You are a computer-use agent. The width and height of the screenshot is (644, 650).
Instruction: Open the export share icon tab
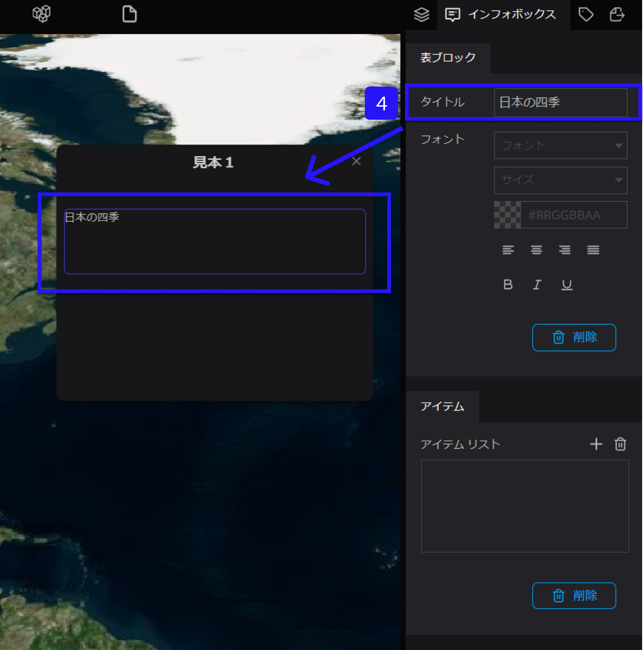(617, 14)
